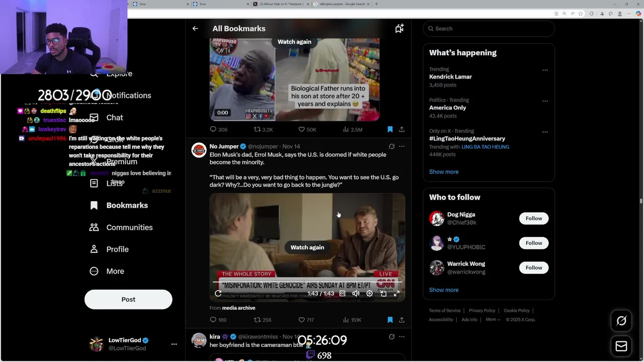Open floating Messages envelope button
Image resolution: width=644 pixels, height=362 pixels.
tap(621, 346)
